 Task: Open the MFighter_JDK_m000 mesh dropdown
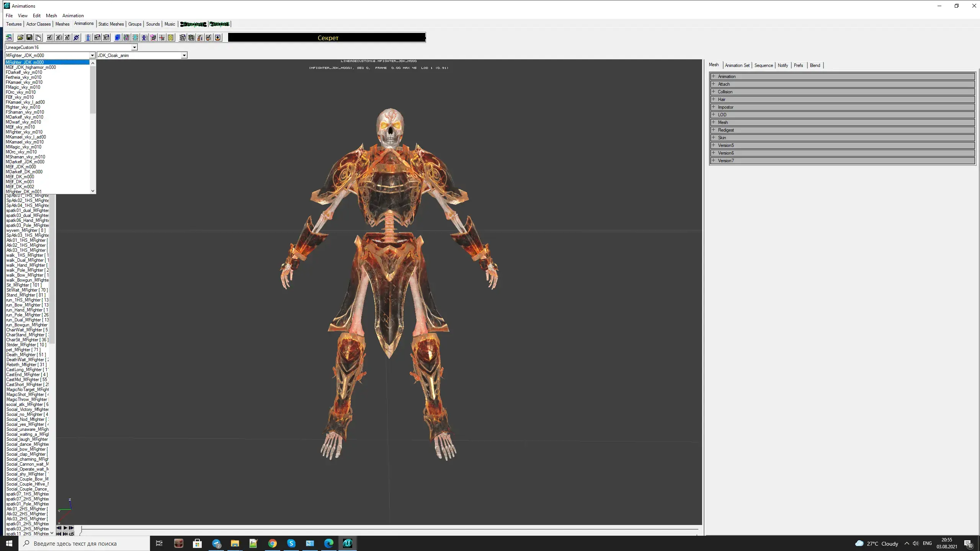[92, 55]
